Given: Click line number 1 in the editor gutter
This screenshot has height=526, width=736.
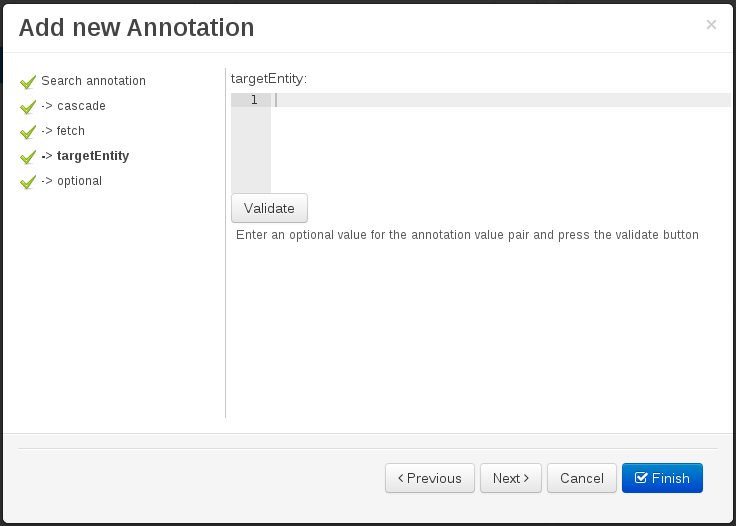Looking at the screenshot, I should (254, 100).
